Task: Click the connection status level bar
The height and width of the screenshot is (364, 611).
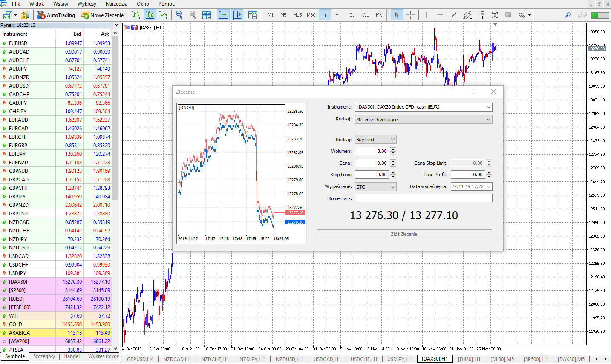Action: click(600, 15)
